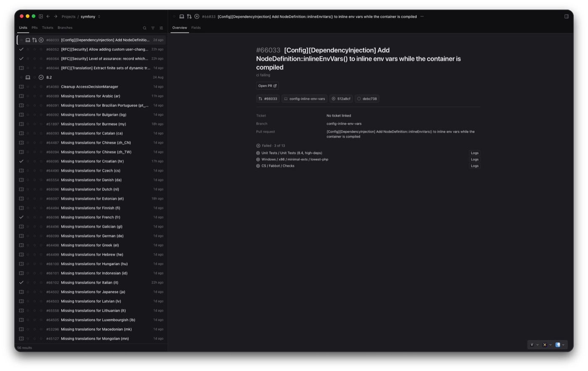Switch to the Units tab
The width and height of the screenshot is (588, 371).
[x=23, y=28]
